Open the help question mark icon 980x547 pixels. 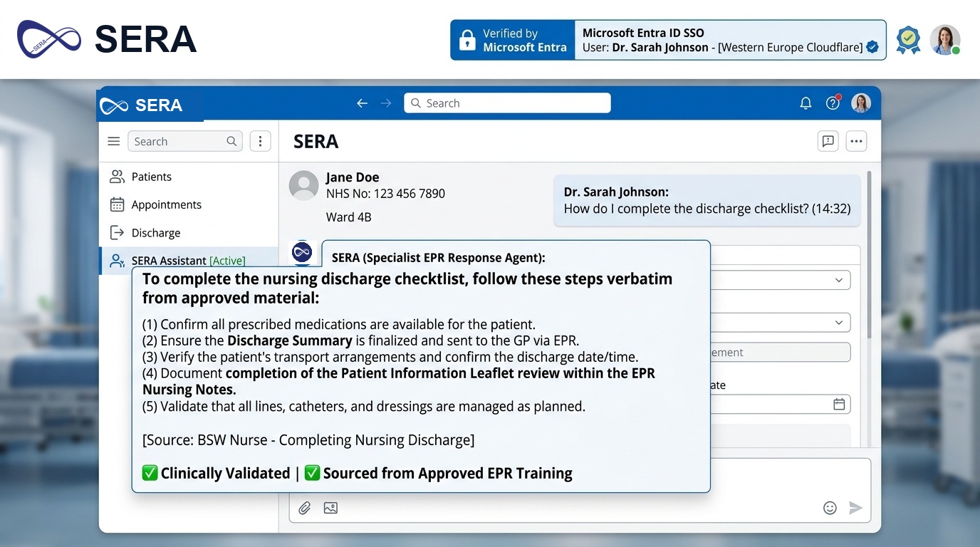coord(833,103)
